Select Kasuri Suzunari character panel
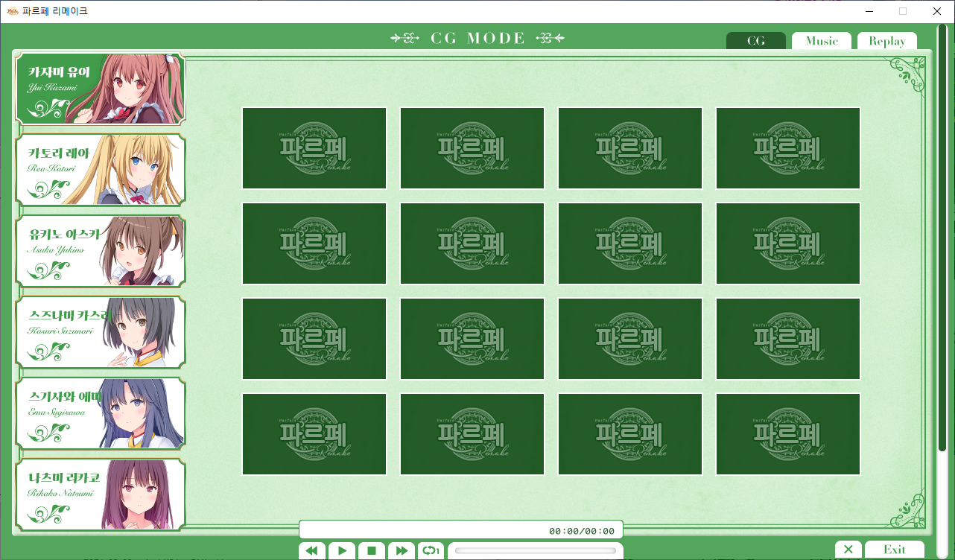This screenshot has width=955, height=560. tap(101, 332)
